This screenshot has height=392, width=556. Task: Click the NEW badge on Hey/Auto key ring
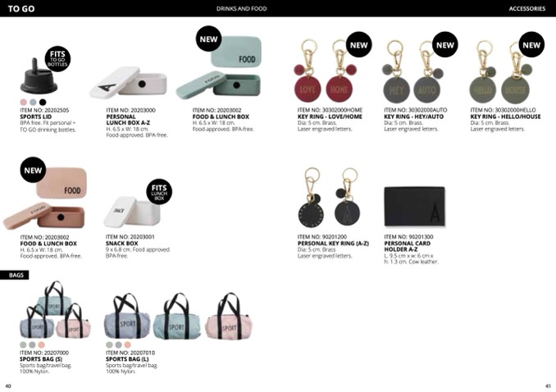coord(445,45)
